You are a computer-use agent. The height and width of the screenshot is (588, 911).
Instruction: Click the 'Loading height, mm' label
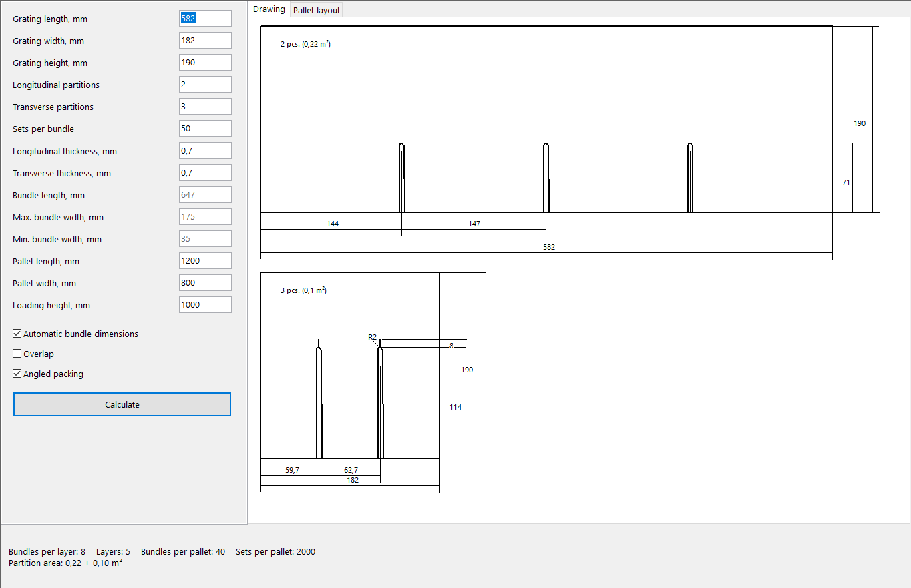pos(51,306)
